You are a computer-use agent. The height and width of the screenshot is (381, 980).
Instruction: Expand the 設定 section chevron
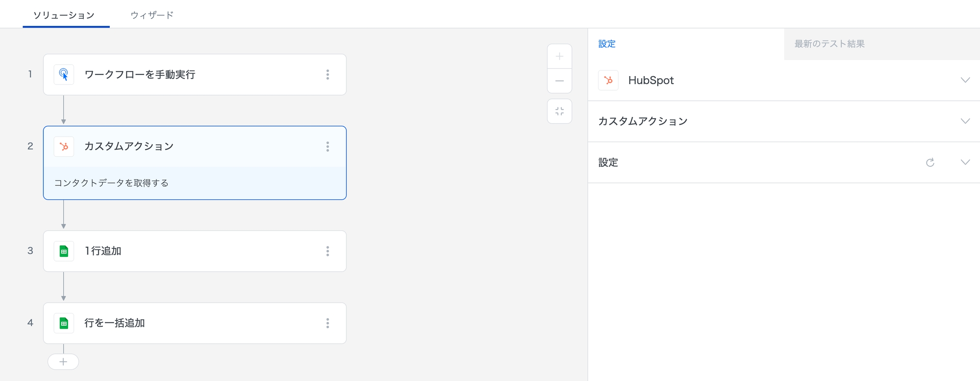pyautogui.click(x=965, y=162)
